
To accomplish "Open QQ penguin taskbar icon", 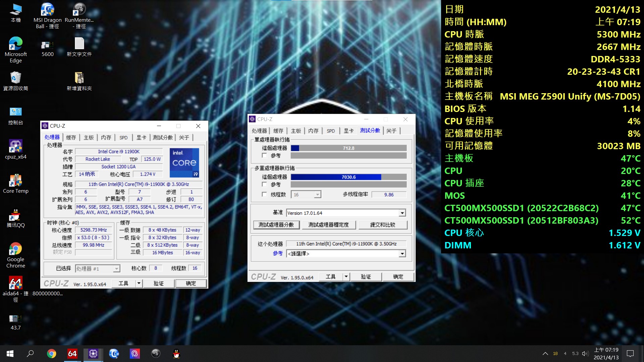I will (x=176, y=354).
